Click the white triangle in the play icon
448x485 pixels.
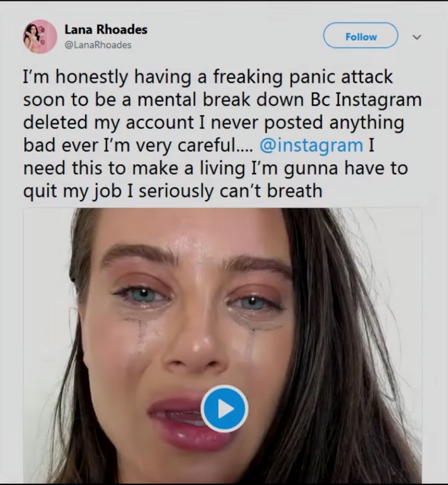point(225,409)
